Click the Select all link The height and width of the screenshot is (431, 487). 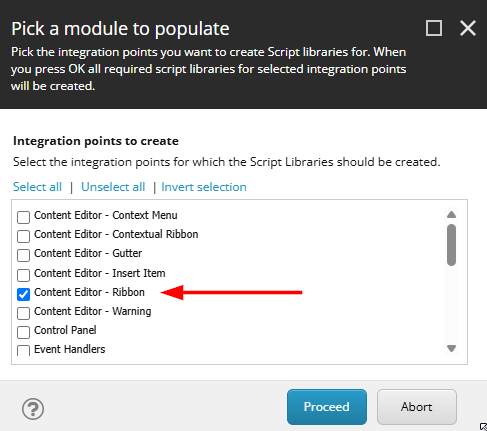(x=37, y=187)
